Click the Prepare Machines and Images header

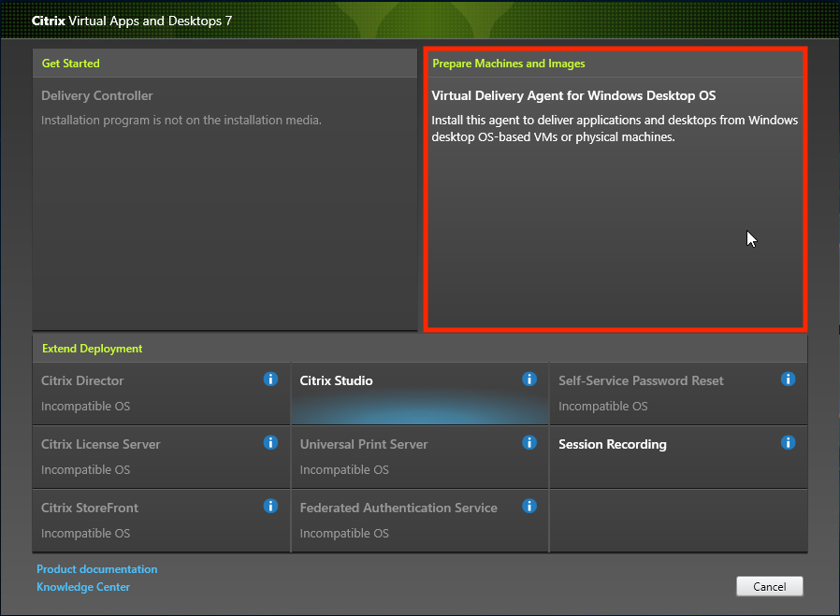(x=508, y=63)
